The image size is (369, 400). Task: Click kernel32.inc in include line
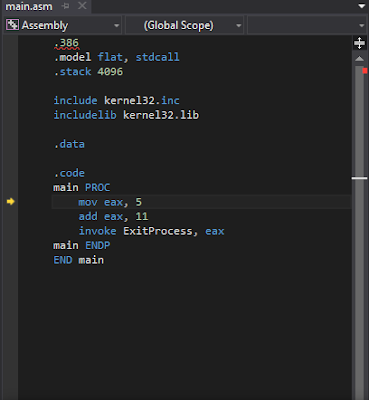pos(142,100)
